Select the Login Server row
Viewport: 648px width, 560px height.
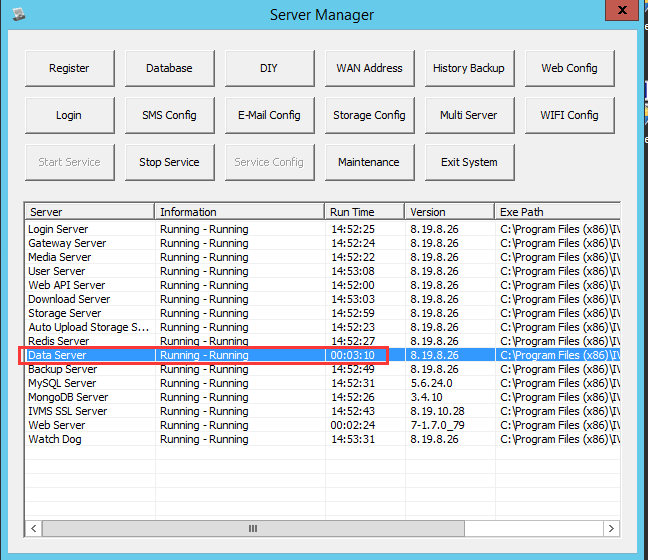click(x=322, y=229)
